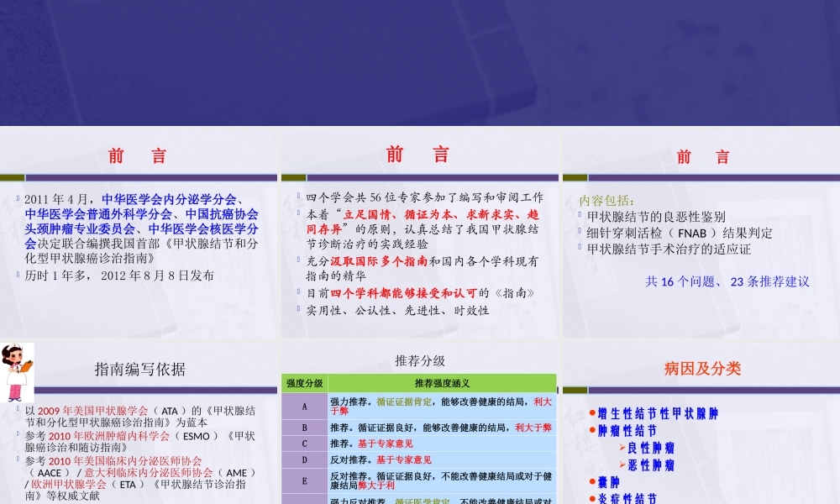The image size is (840, 504).
Task: Click the arrow bullet before 良性肿瘤
Action: pyautogui.click(x=622, y=448)
